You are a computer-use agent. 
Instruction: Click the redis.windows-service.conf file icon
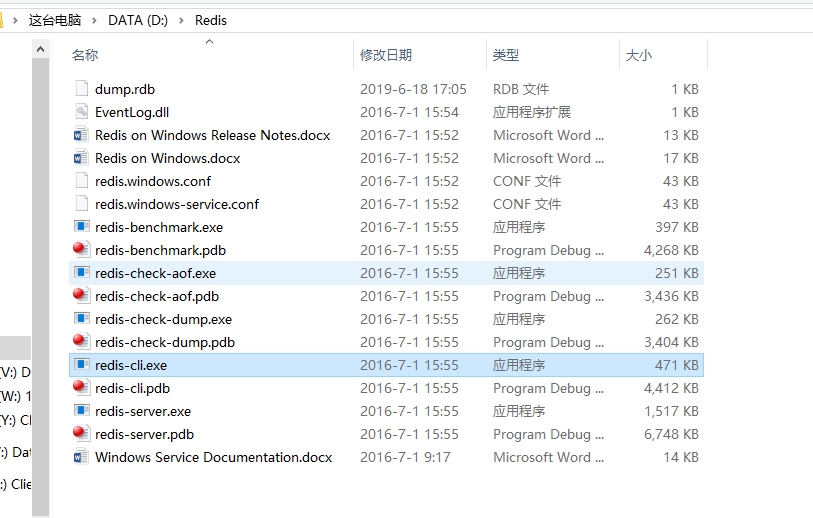(81, 204)
